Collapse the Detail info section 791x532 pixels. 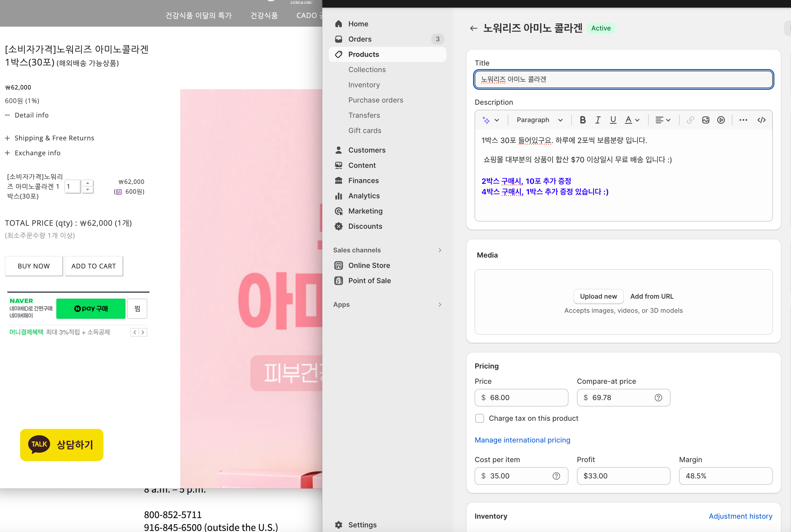(27, 115)
